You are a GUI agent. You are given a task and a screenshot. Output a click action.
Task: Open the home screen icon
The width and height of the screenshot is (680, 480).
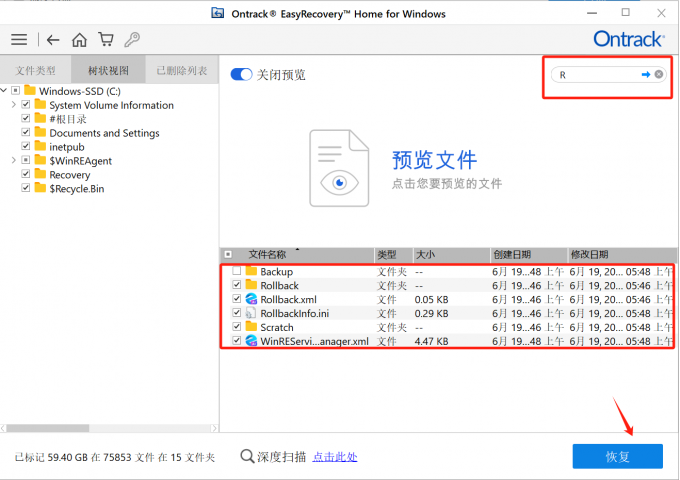pos(79,39)
